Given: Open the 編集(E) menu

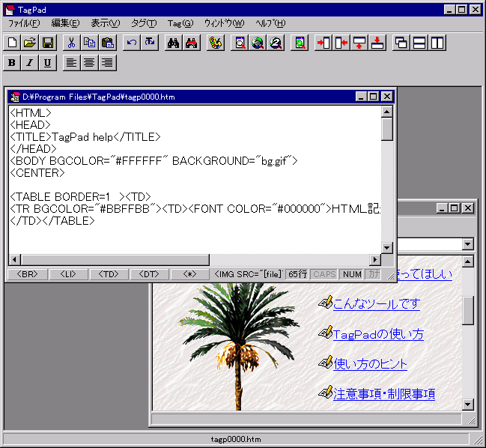Looking at the screenshot, I should point(65,23).
